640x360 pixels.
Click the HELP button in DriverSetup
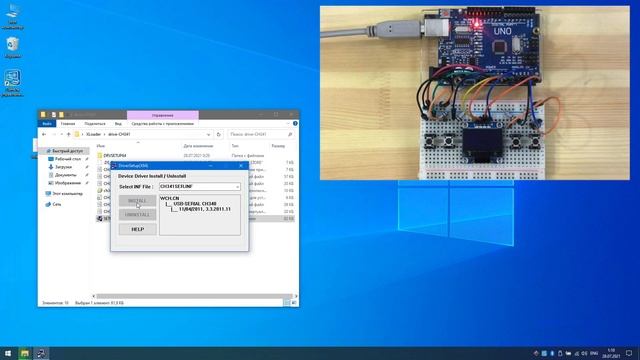point(138,229)
